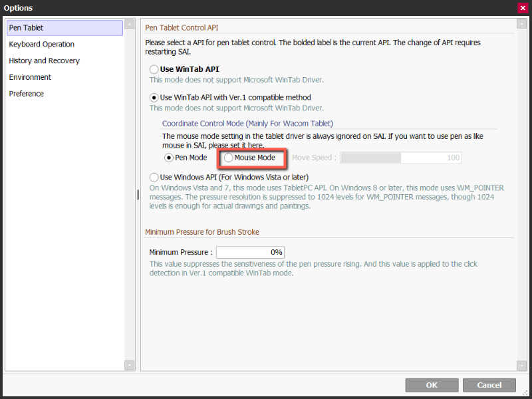Click Minimum Pressure for Brush Stroke heading
The height and width of the screenshot is (399, 532).
tap(202, 232)
